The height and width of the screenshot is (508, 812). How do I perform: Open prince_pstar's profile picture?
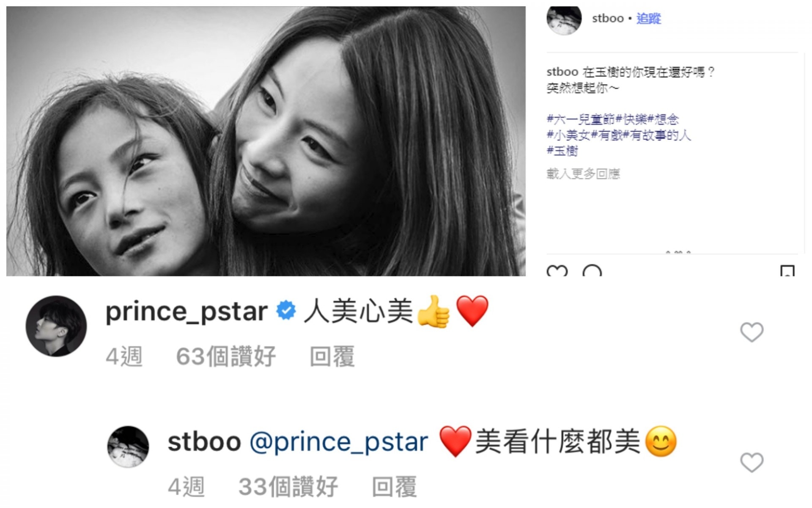point(56,326)
